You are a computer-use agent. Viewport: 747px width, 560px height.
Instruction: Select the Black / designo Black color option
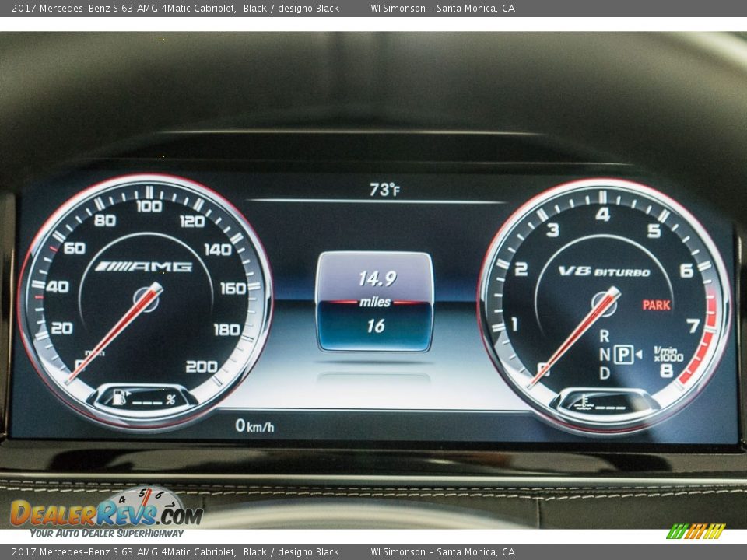[290, 8]
